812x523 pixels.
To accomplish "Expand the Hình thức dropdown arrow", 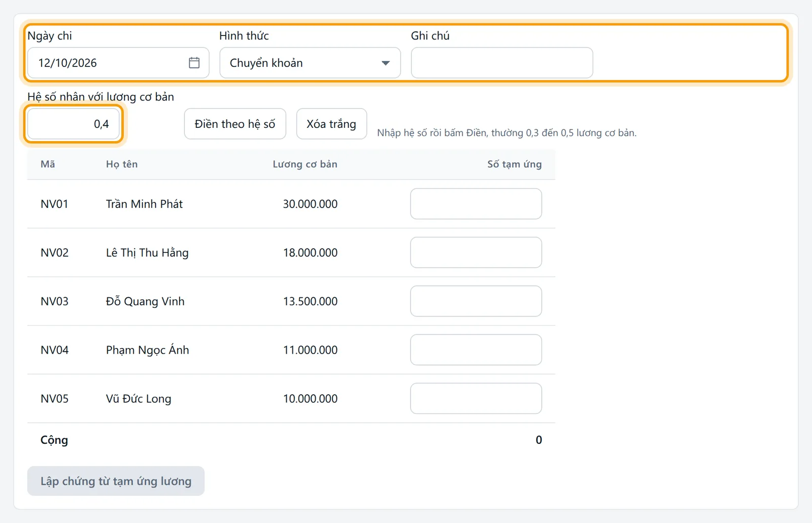I will coord(386,63).
